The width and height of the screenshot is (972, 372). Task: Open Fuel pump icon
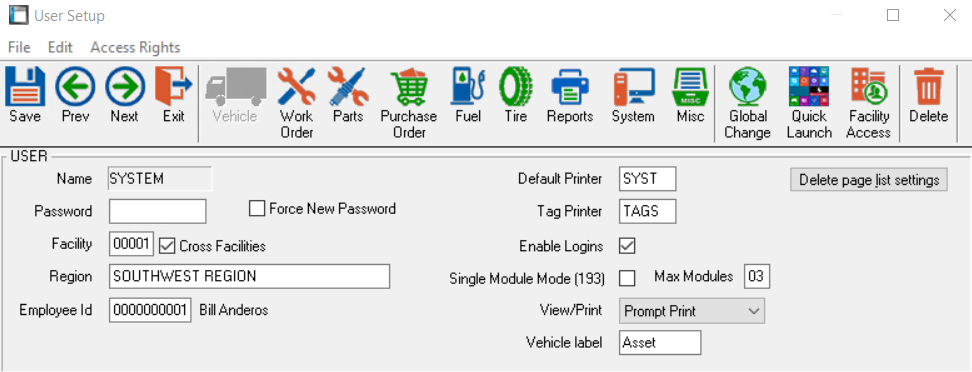click(467, 87)
